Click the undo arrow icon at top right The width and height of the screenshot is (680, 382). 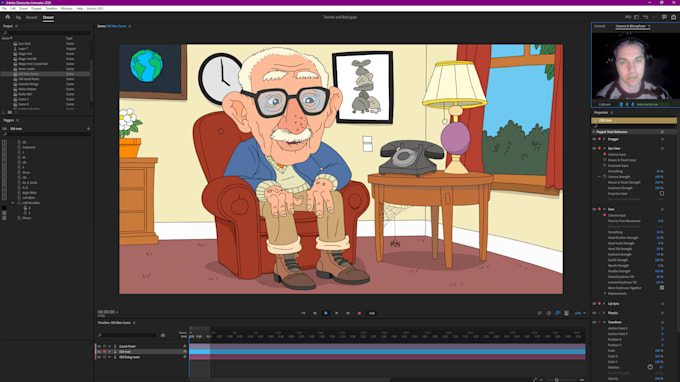point(646,17)
